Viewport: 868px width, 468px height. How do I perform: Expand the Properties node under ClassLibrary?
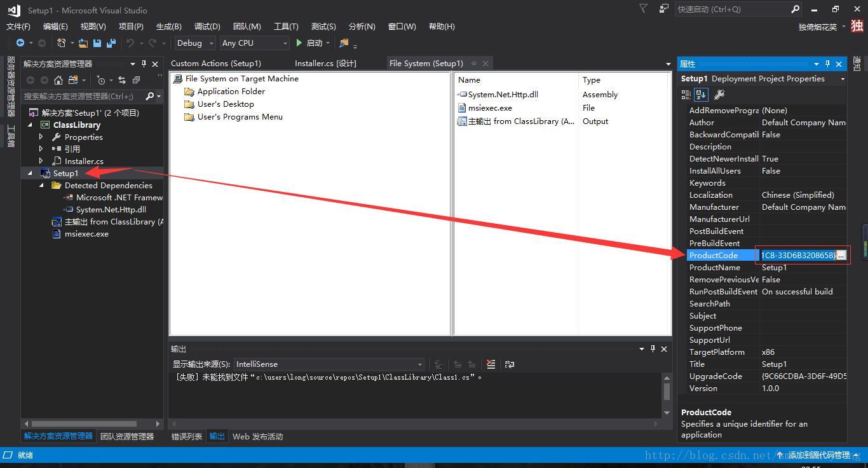pyautogui.click(x=41, y=137)
